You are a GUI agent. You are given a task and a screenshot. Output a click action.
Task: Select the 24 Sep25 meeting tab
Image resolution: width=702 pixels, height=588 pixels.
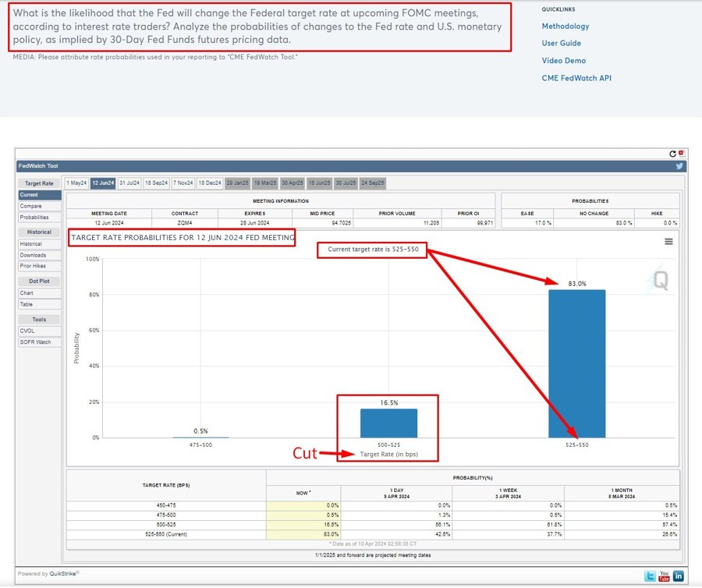(x=373, y=183)
